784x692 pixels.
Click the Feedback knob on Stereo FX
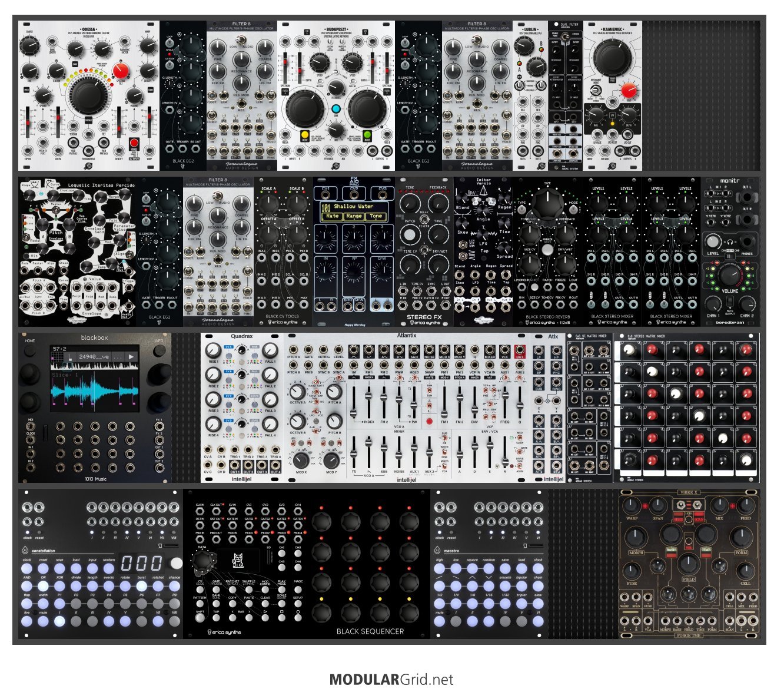pos(438,203)
